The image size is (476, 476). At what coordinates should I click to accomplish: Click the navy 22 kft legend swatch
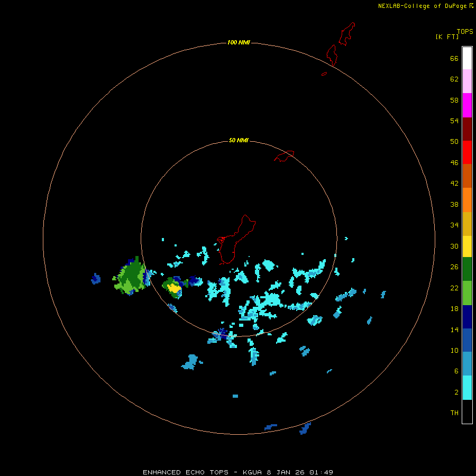tap(467, 317)
